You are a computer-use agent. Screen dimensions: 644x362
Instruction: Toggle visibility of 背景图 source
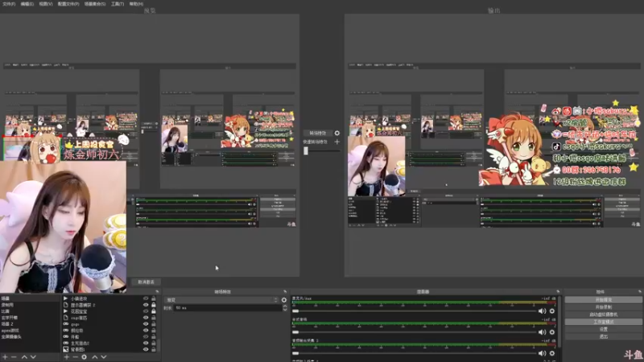tap(146, 349)
